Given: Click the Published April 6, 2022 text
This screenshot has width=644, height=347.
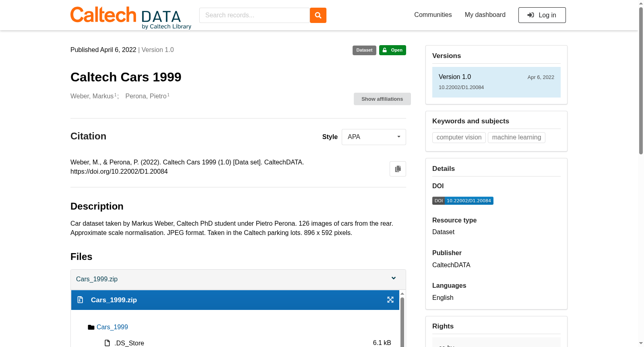Looking at the screenshot, I should click(103, 50).
